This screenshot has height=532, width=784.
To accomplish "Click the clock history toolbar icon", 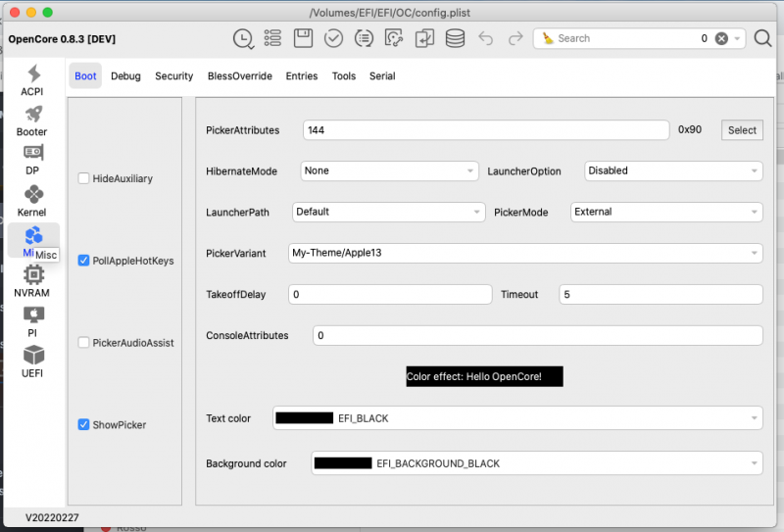I will pyautogui.click(x=242, y=38).
